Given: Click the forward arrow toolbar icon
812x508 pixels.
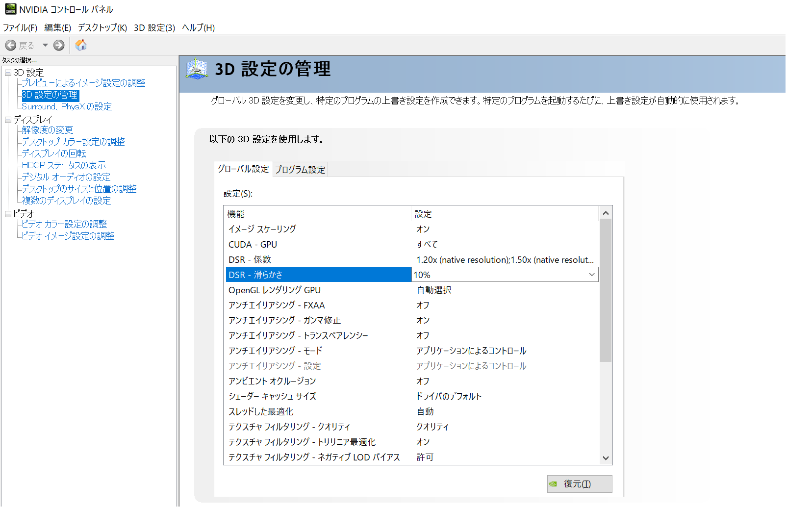Looking at the screenshot, I should [x=59, y=46].
